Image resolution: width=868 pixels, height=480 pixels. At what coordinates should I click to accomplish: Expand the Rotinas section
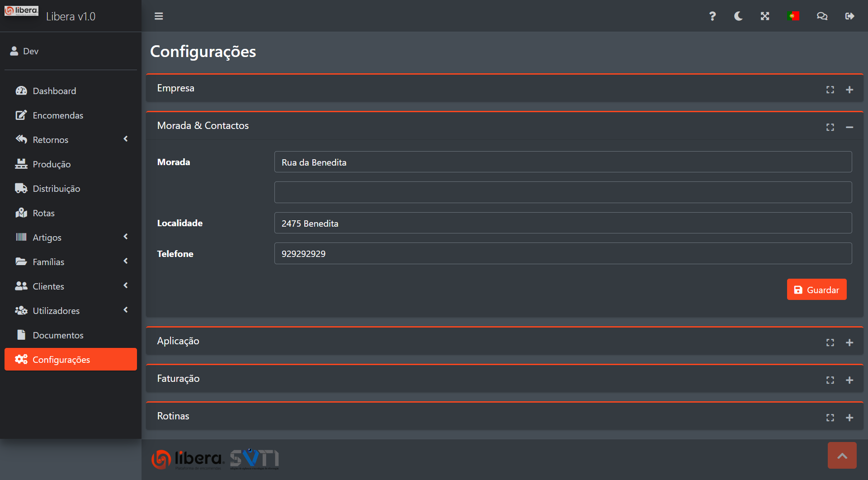[x=849, y=418]
